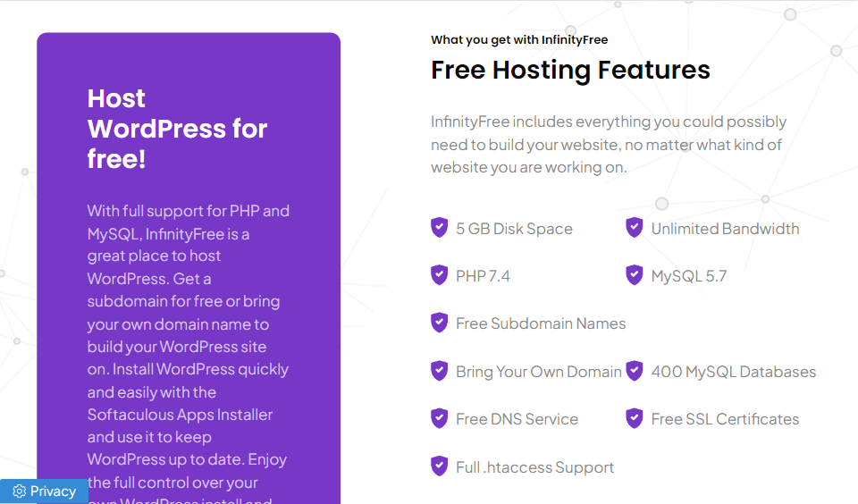The height and width of the screenshot is (504, 858).
Task: Click the Free SSL Certificates label
Action: pyautogui.click(x=725, y=419)
